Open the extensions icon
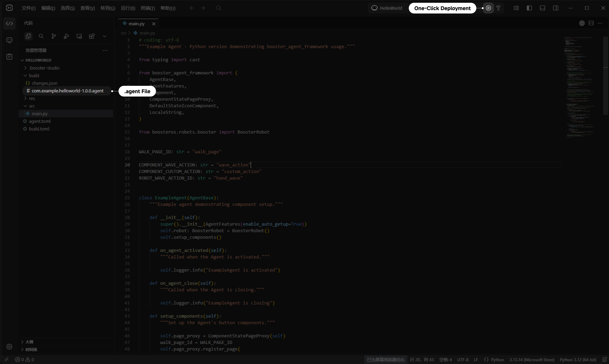This screenshot has height=364, width=609. [92, 36]
